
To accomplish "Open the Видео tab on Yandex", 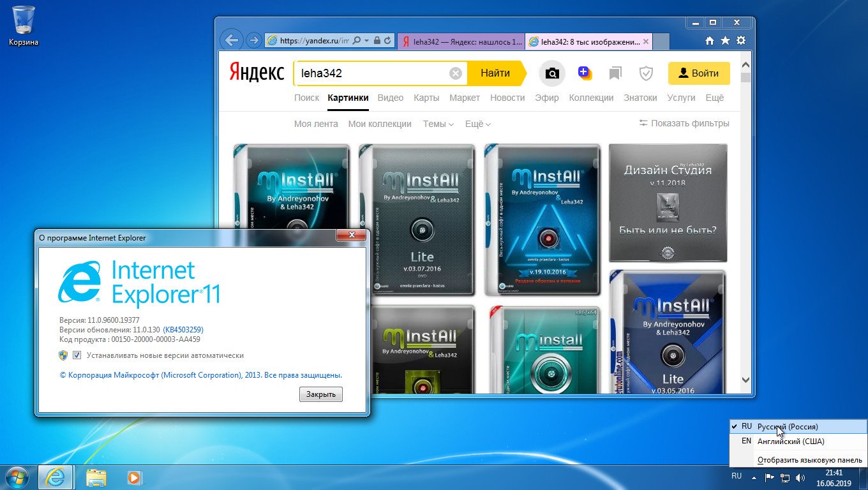I will pos(391,98).
